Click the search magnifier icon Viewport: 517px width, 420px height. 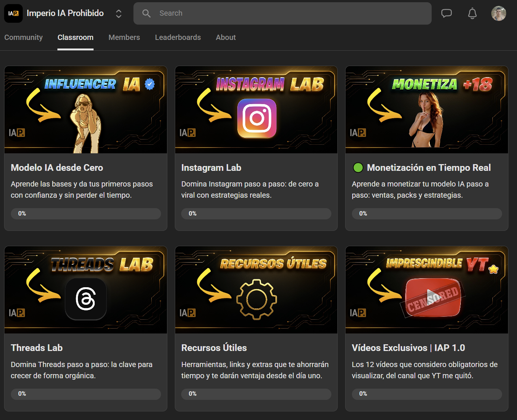(146, 13)
